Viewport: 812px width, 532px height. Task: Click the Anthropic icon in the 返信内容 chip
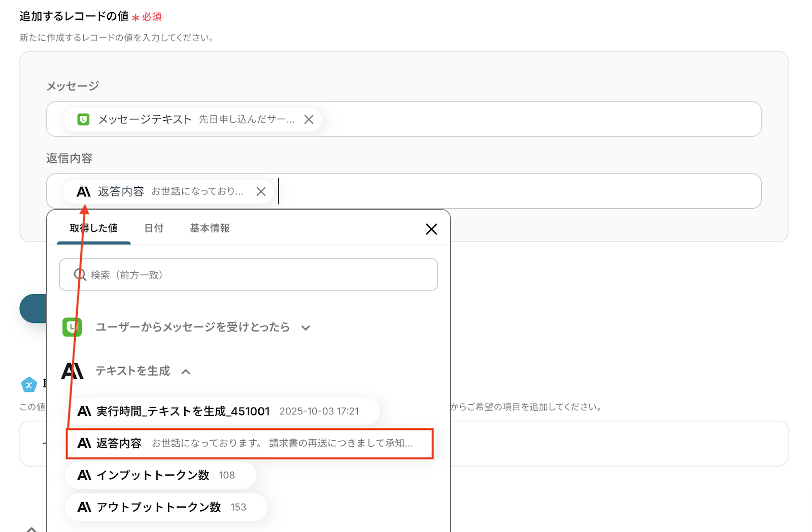(83, 191)
